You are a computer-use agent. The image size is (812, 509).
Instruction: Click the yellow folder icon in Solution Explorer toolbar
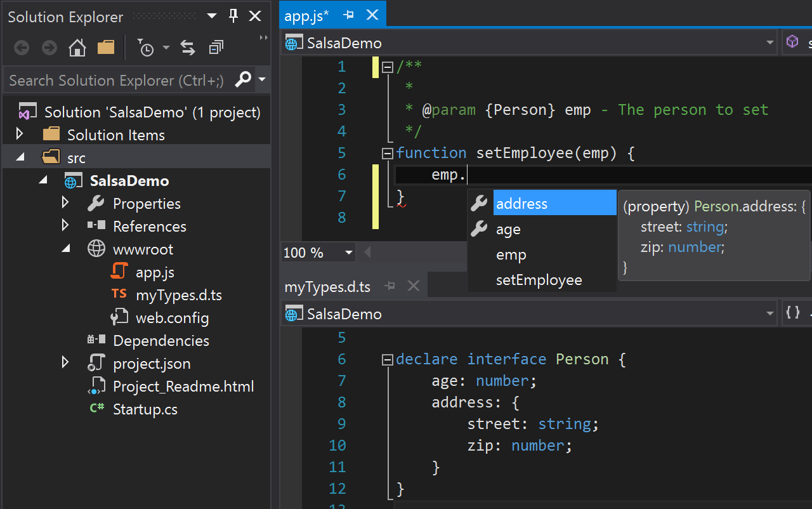[x=106, y=47]
